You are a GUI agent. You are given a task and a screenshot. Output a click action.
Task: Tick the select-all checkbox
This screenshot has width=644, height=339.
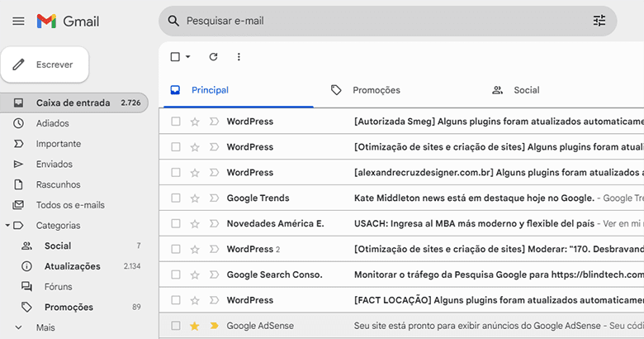point(175,57)
